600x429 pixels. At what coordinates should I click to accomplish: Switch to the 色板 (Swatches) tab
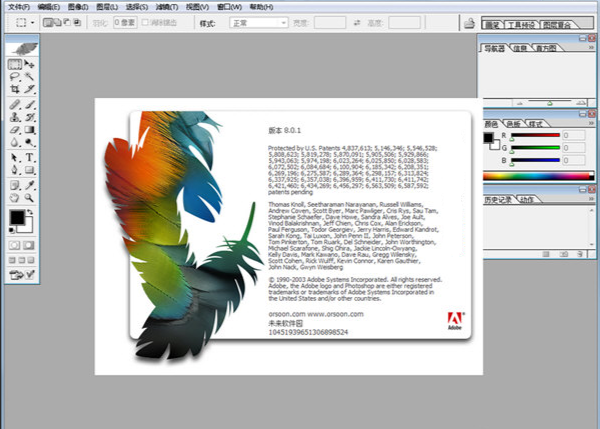[514, 124]
